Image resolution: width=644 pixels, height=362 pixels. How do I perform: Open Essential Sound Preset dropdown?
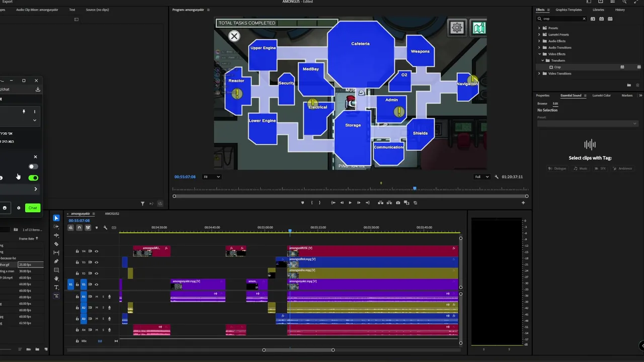pyautogui.click(x=588, y=124)
